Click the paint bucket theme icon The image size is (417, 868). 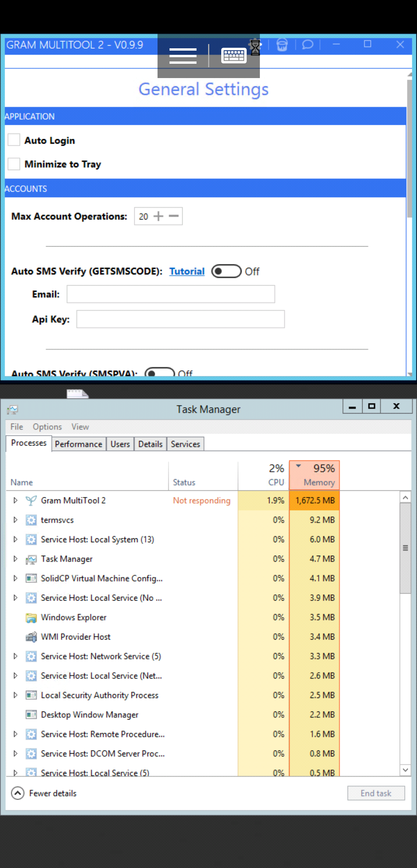click(282, 45)
